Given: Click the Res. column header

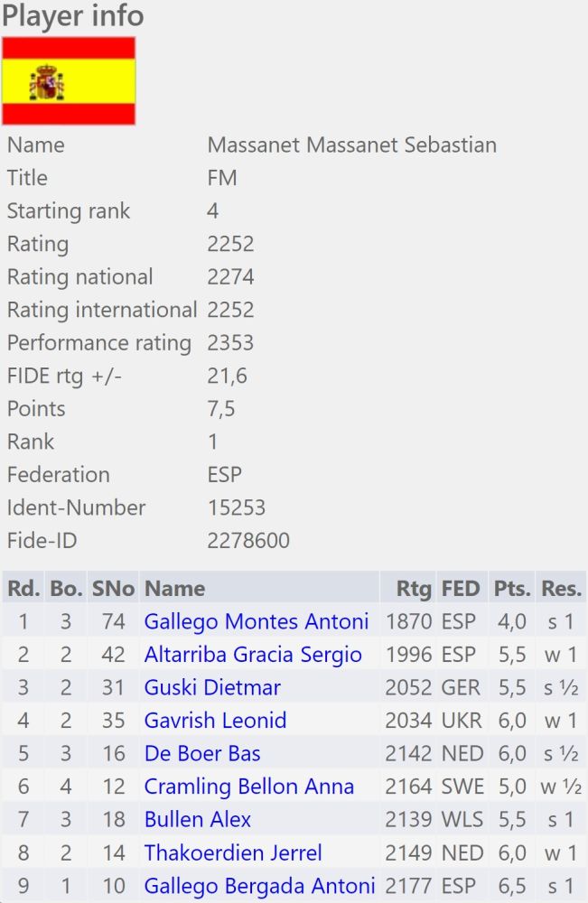Looking at the screenshot, I should (x=561, y=589).
